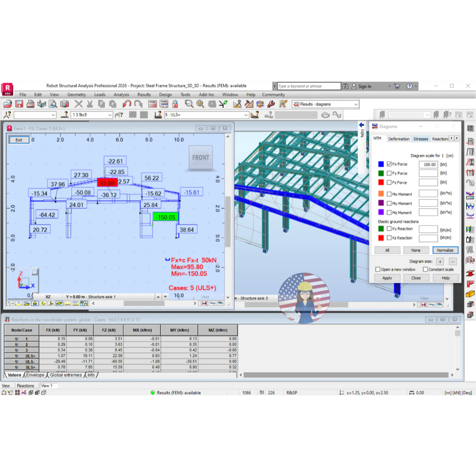Uncheck the Fx Force checkbox
The width and height of the screenshot is (476, 476).
389,164
